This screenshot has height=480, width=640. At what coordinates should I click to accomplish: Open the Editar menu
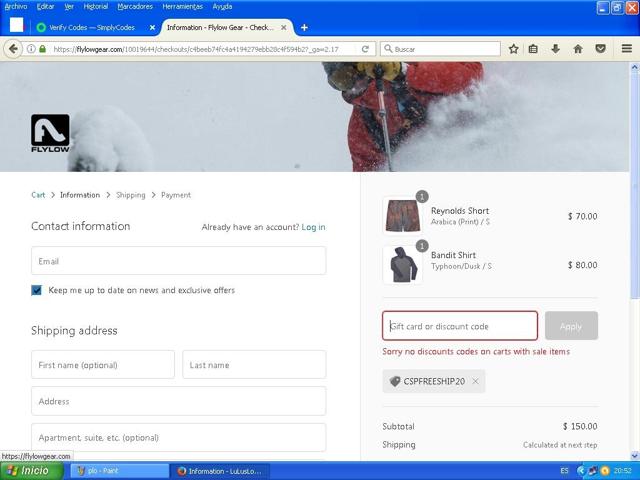coord(45,7)
